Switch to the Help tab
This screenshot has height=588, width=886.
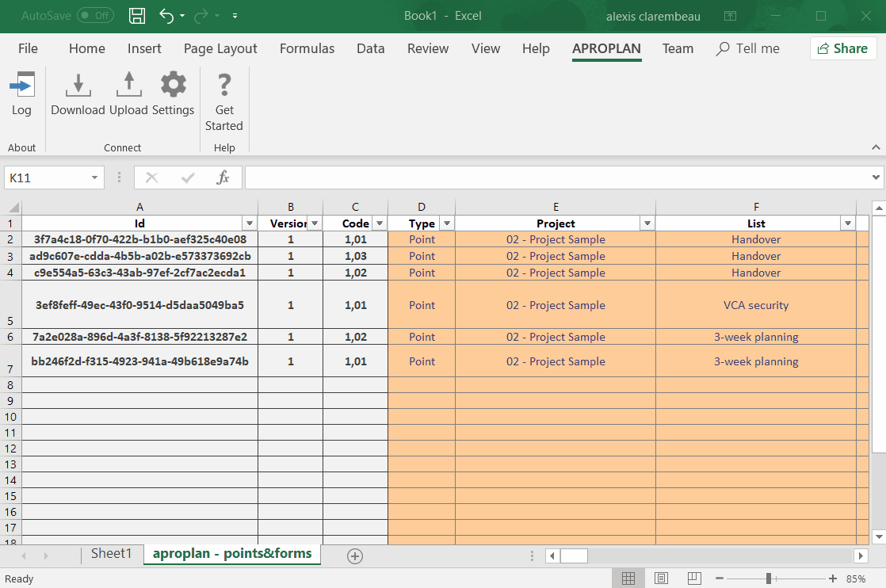[x=536, y=48]
